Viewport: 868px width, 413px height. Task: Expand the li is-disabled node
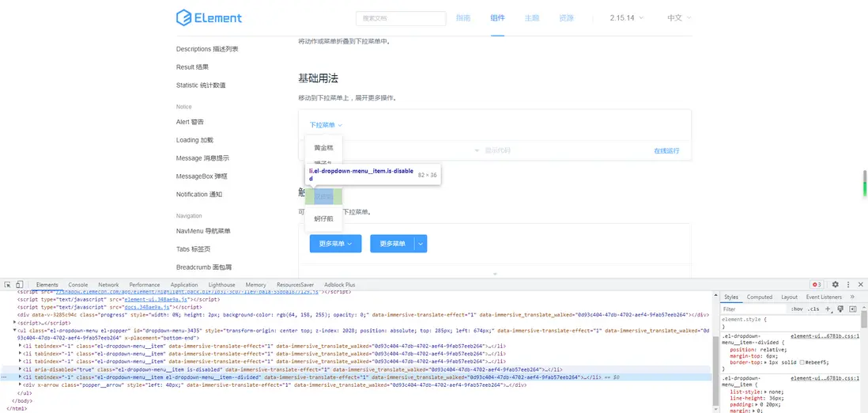coord(21,369)
